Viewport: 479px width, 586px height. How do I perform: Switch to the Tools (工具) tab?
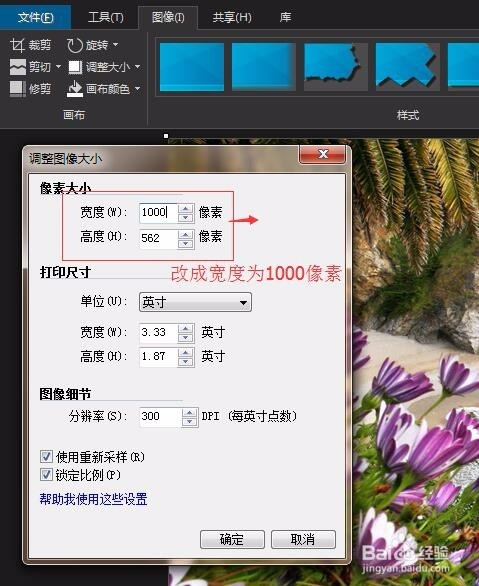(x=105, y=17)
